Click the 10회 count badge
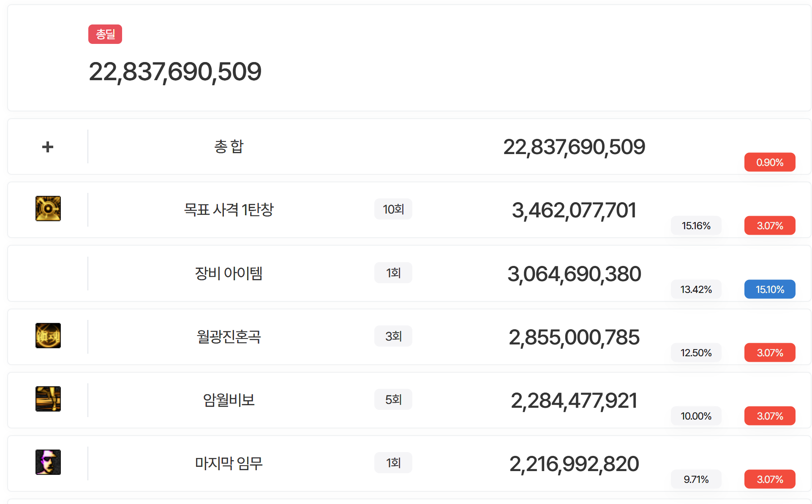This screenshot has width=812, height=504. (x=393, y=209)
